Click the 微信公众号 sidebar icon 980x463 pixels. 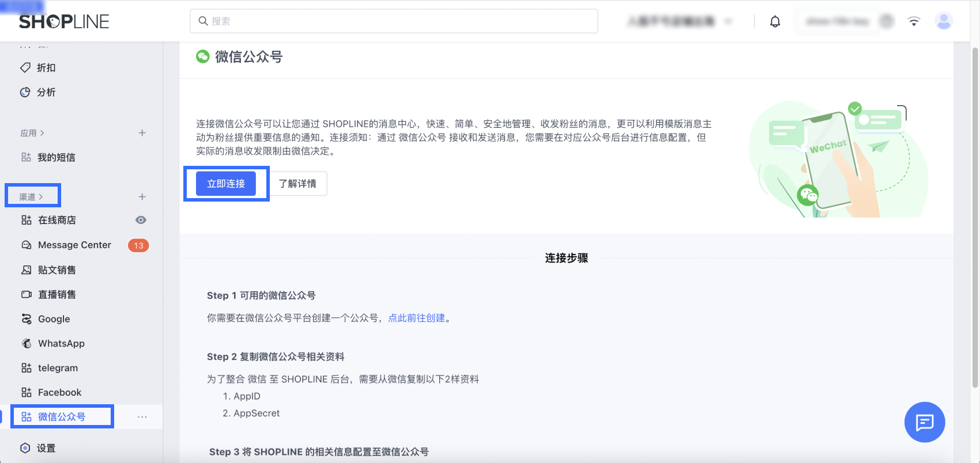point(27,417)
